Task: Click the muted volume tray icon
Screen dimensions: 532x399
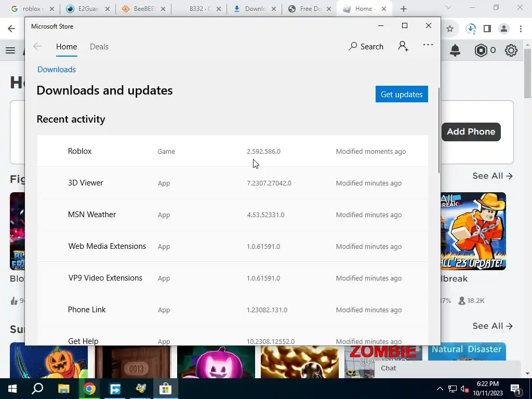Action: (465, 389)
